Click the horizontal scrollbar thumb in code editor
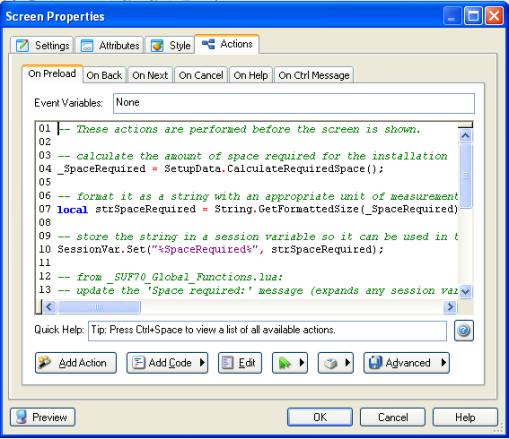The image size is (509, 439). 99,307
